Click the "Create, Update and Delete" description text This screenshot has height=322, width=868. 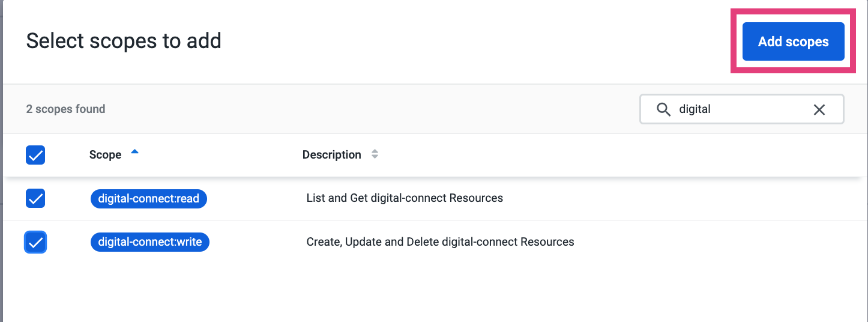(440, 242)
